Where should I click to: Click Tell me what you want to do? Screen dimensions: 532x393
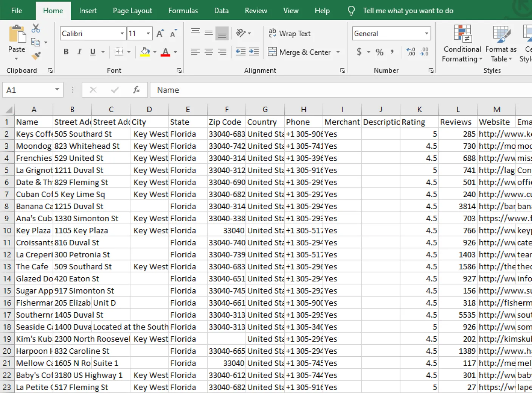point(408,11)
